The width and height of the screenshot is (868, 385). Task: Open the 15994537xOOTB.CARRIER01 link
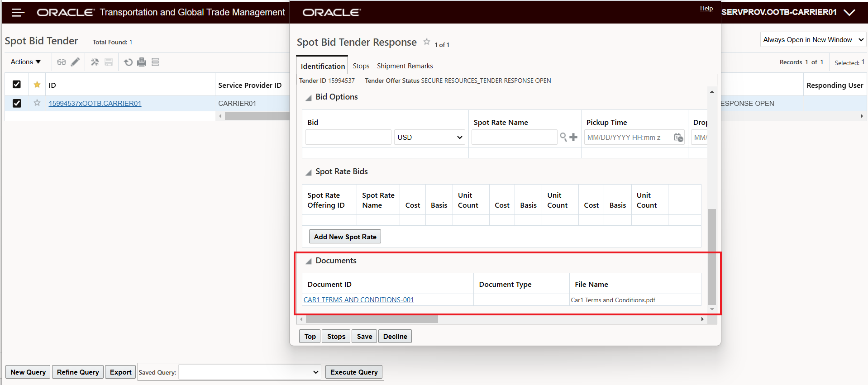pos(95,103)
